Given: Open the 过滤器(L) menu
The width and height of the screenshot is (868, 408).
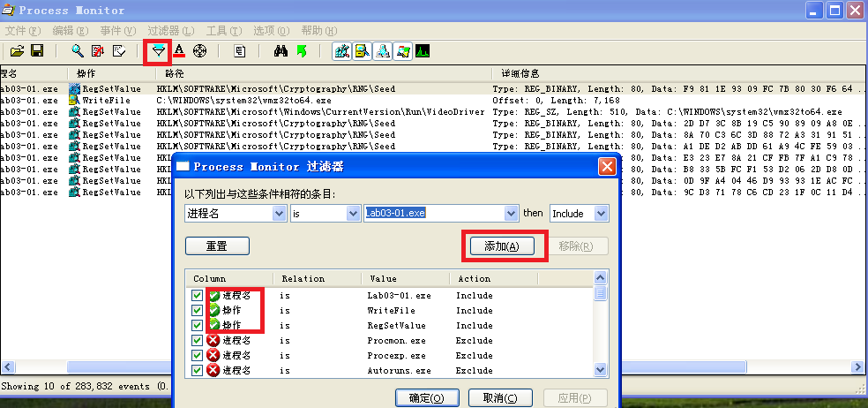Looking at the screenshot, I should tap(171, 31).
